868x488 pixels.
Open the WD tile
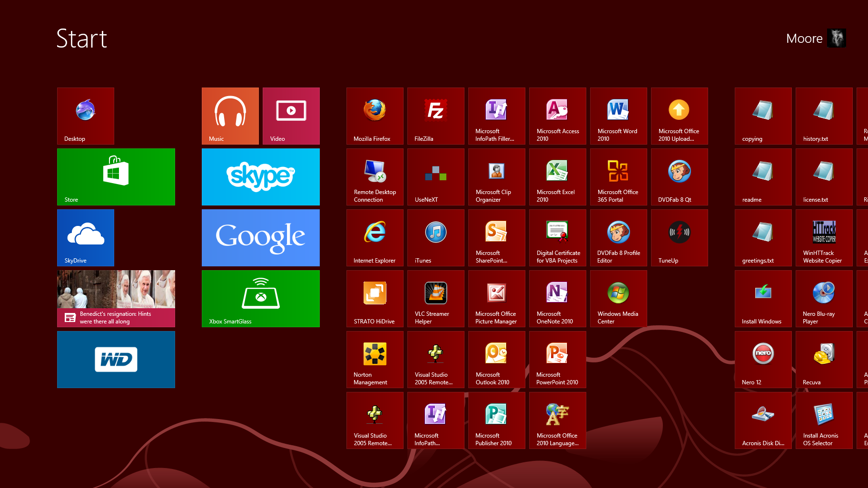click(x=116, y=359)
